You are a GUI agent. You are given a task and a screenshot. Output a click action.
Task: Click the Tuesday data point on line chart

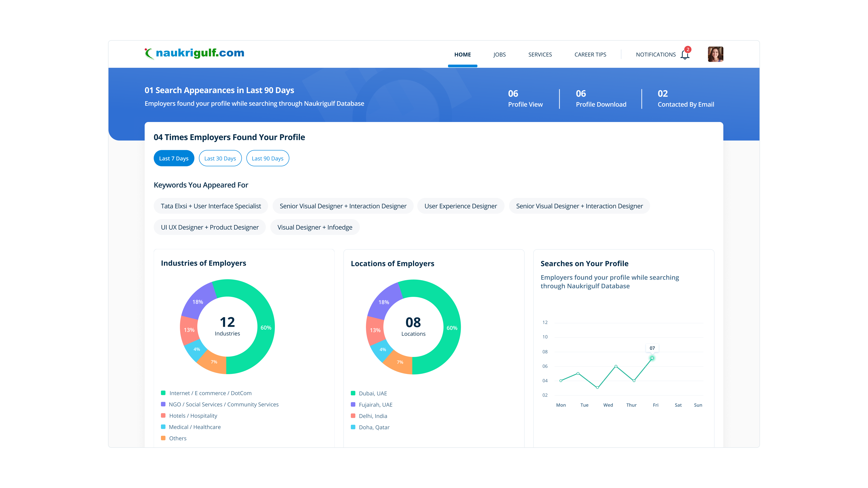578,373
